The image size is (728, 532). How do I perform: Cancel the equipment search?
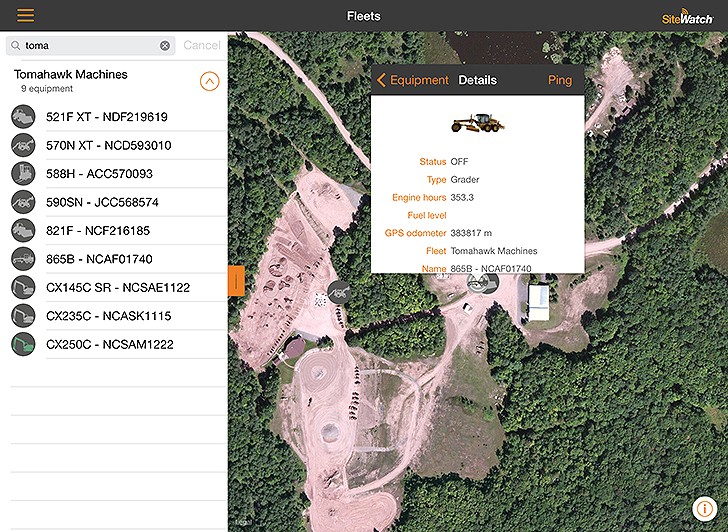(202, 45)
